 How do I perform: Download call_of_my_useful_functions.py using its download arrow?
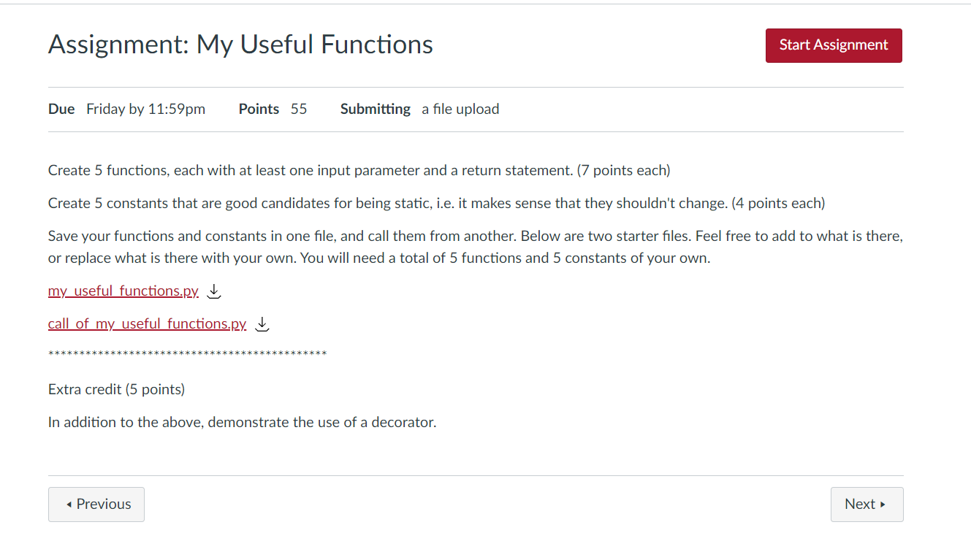(x=262, y=323)
